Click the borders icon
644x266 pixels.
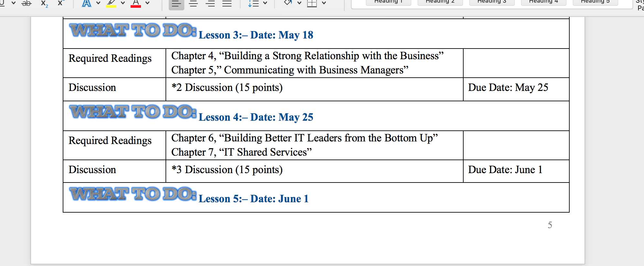pyautogui.click(x=312, y=3)
